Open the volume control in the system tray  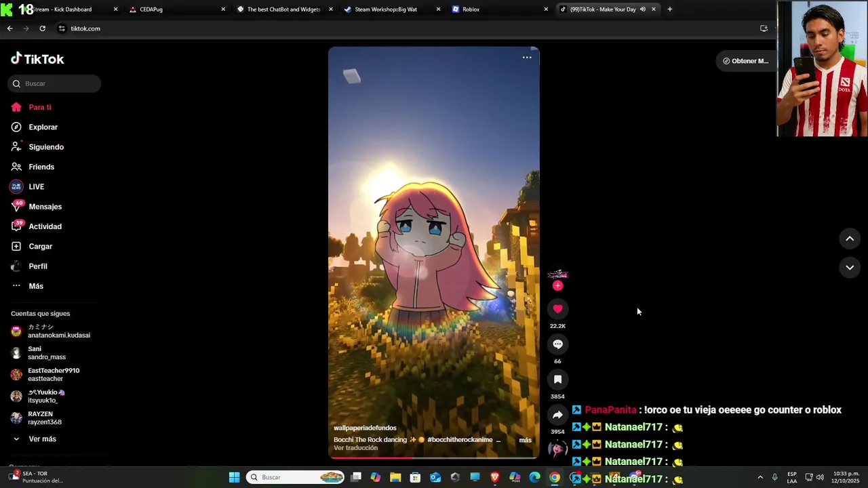pyautogui.click(x=820, y=477)
